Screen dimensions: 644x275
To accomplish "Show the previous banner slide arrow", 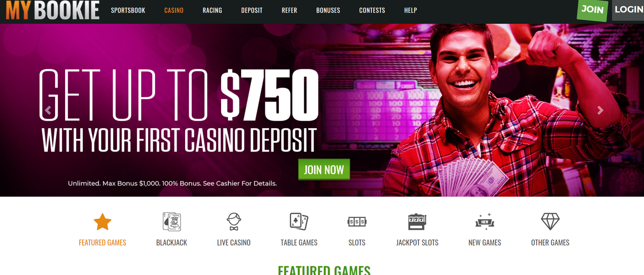I will click(48, 110).
